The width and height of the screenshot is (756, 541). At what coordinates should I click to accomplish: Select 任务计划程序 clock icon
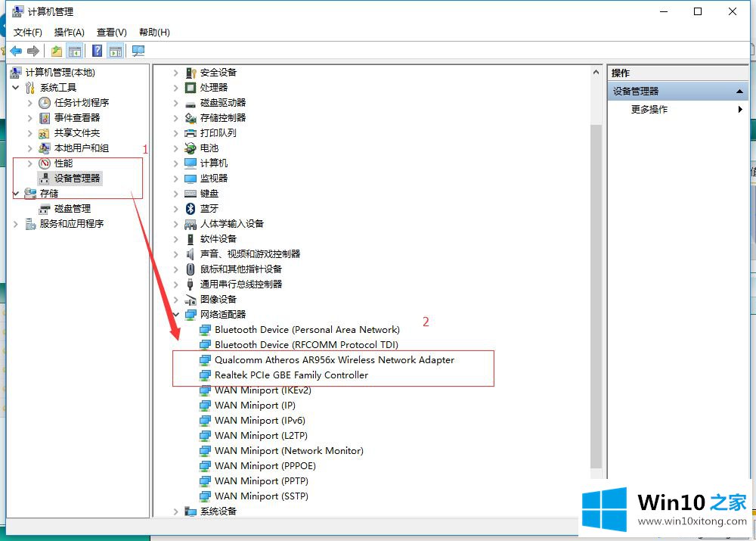click(45, 103)
